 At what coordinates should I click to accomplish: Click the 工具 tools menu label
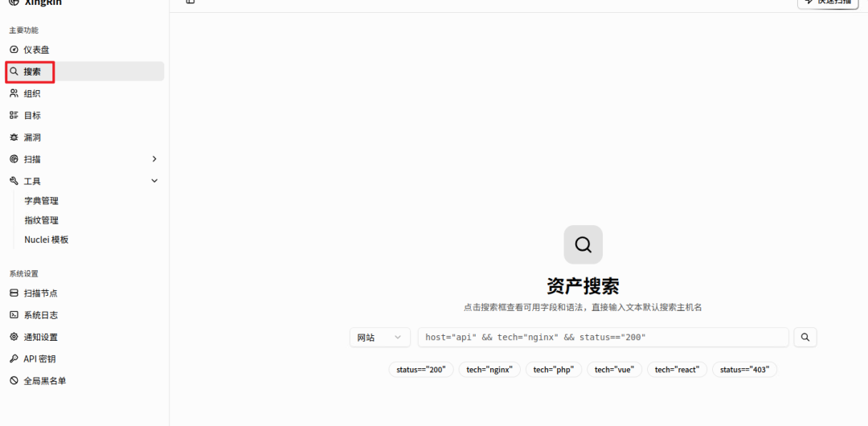(32, 181)
